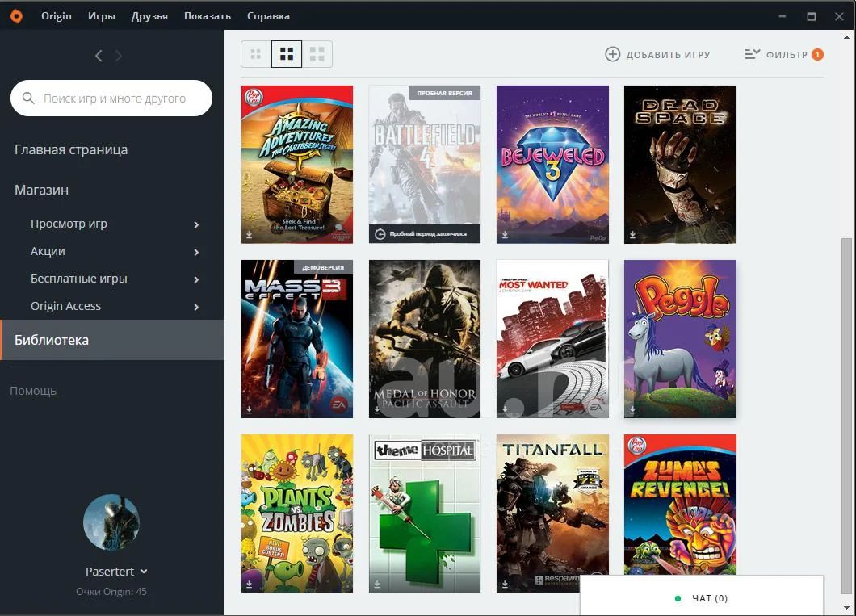
Task: Click the library vertical scrollbar thumb
Action: pos(846,415)
